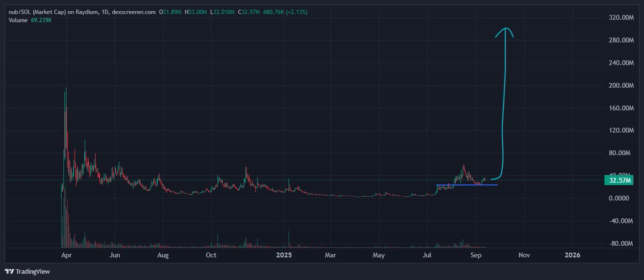Select the open value O31.89M
The image size is (644, 280).
click(x=171, y=12)
